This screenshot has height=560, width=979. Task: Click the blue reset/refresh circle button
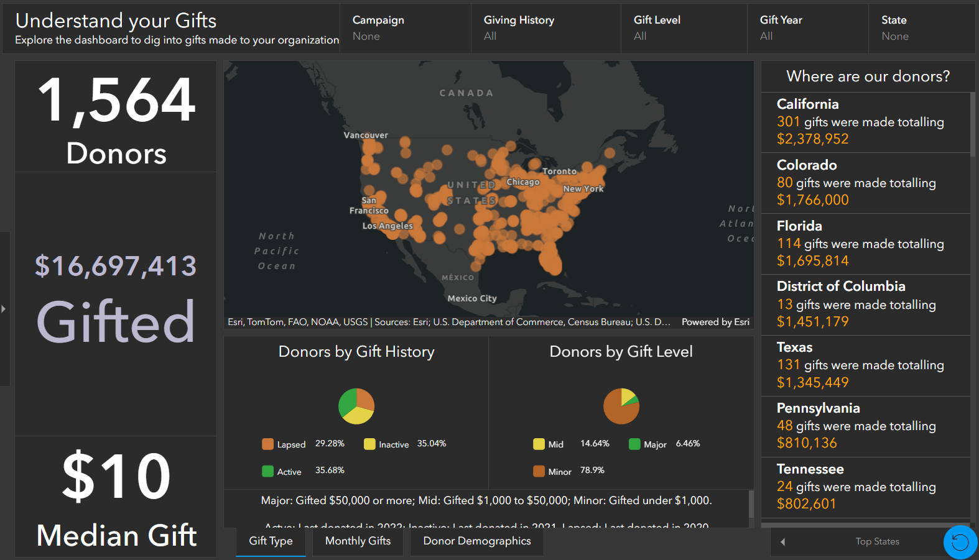960,542
